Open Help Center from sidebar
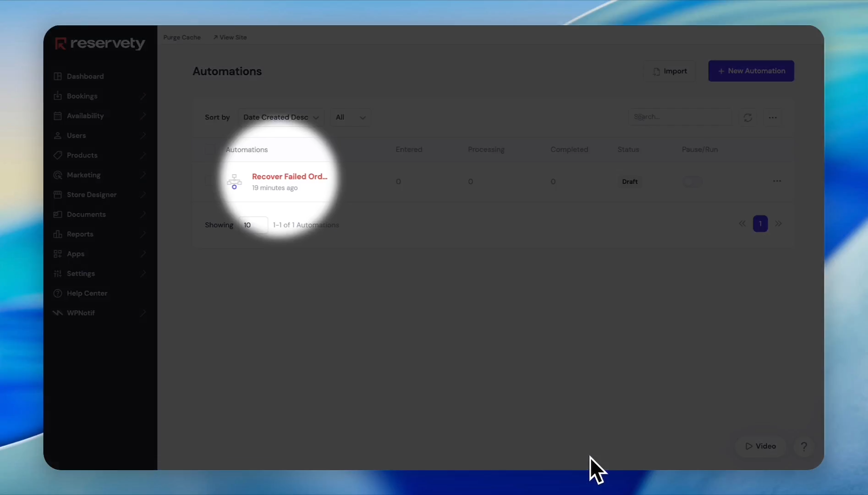 [x=87, y=293]
